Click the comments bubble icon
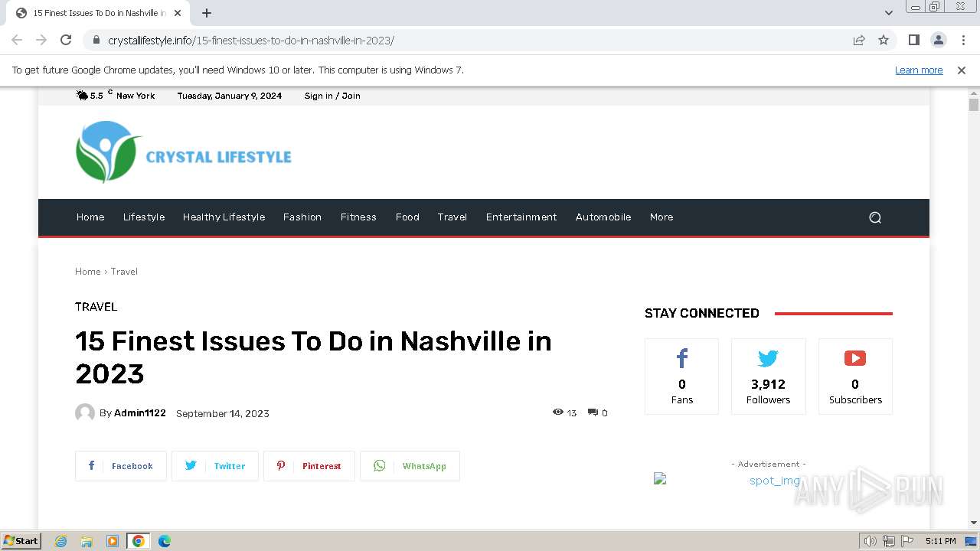Image resolution: width=980 pixels, height=551 pixels. tap(593, 412)
